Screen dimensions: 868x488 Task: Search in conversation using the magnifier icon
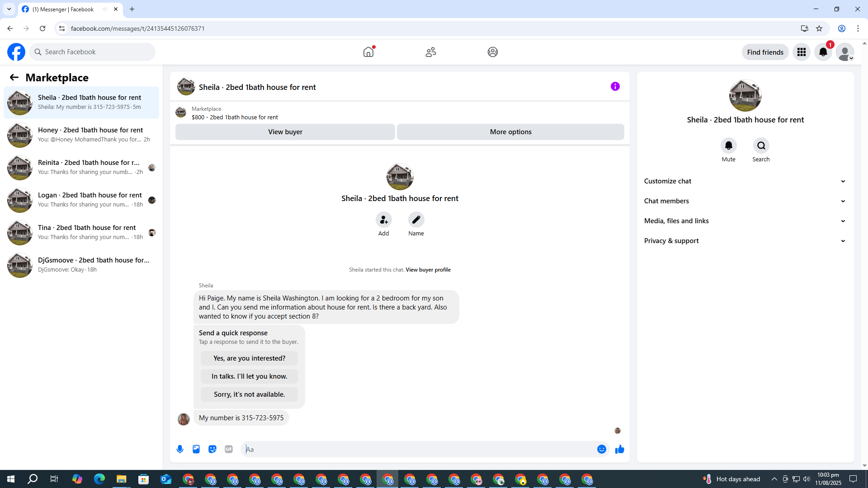pyautogui.click(x=761, y=145)
